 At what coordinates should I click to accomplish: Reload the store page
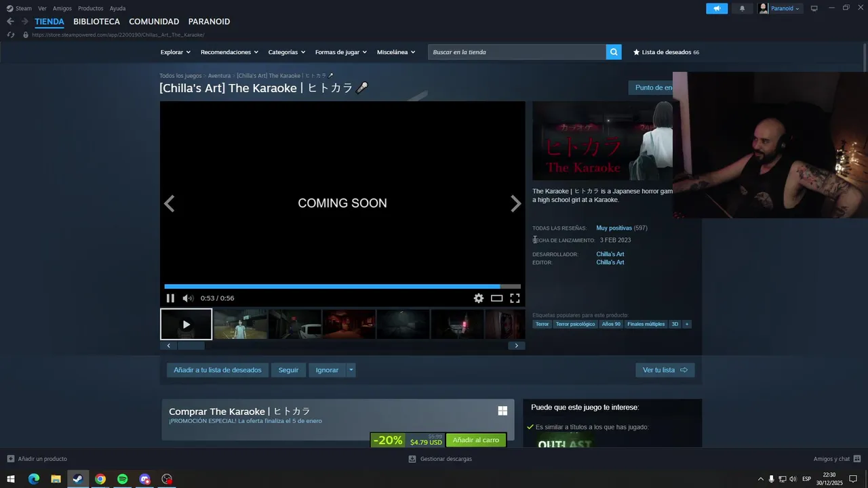point(10,35)
